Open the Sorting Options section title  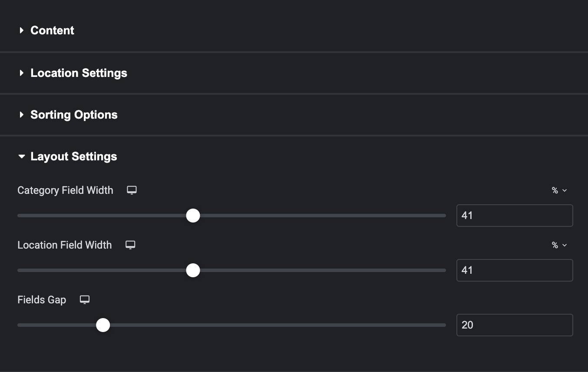click(74, 115)
